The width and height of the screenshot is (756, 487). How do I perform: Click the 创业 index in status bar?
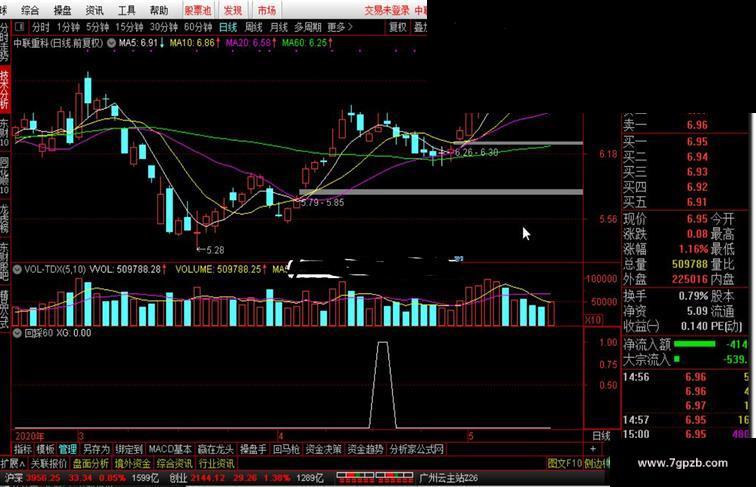[x=178, y=478]
